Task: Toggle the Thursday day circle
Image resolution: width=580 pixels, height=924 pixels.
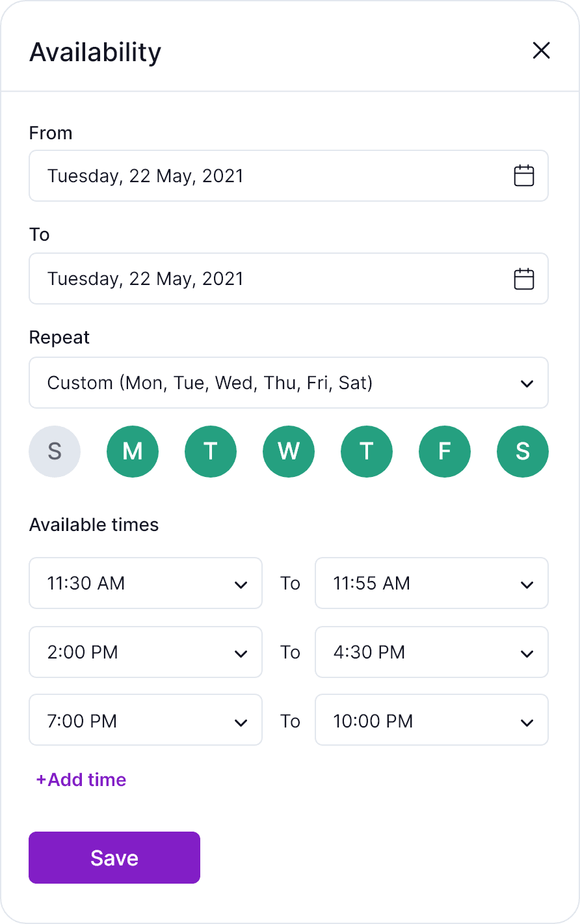Action: pos(367,452)
